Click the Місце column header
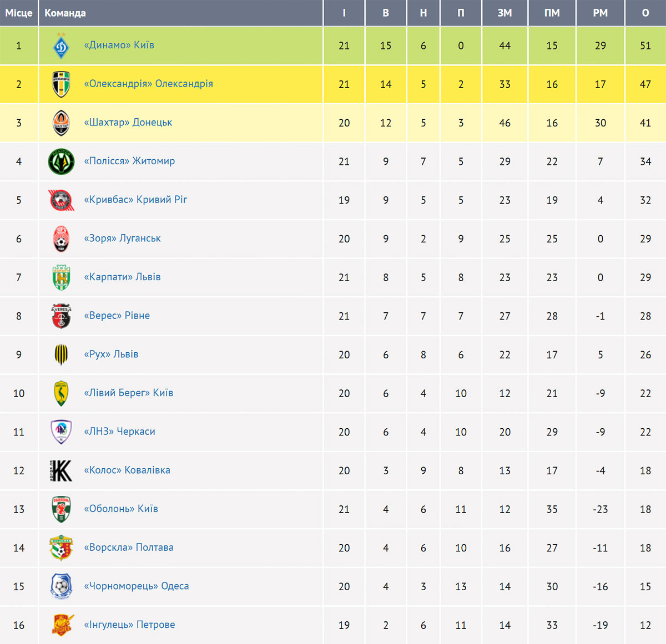The width and height of the screenshot is (666, 644). [x=19, y=13]
